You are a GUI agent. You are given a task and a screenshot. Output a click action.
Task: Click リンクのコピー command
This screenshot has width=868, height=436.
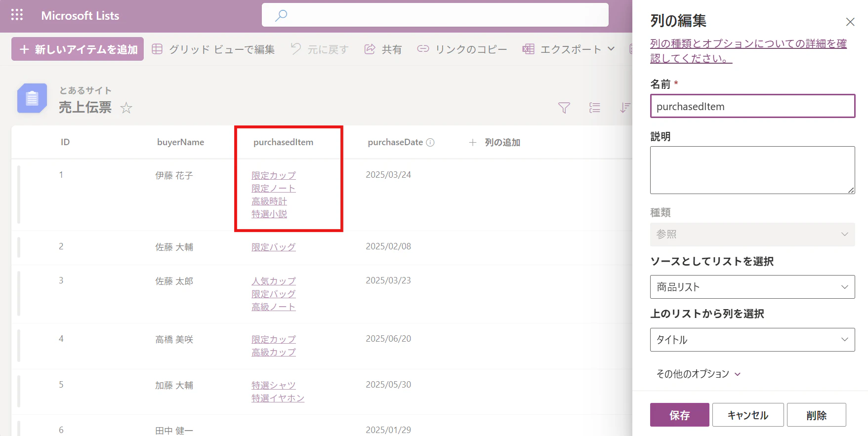(x=462, y=49)
